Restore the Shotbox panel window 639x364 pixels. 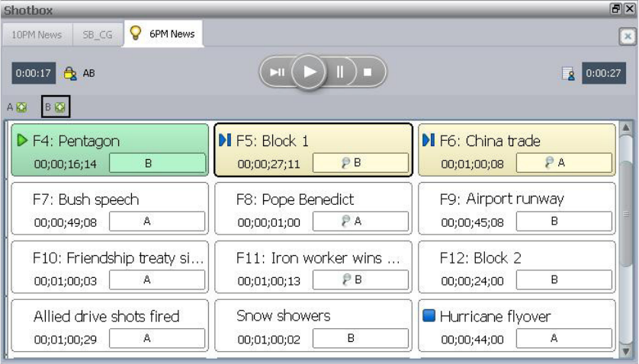pyautogui.click(x=616, y=8)
